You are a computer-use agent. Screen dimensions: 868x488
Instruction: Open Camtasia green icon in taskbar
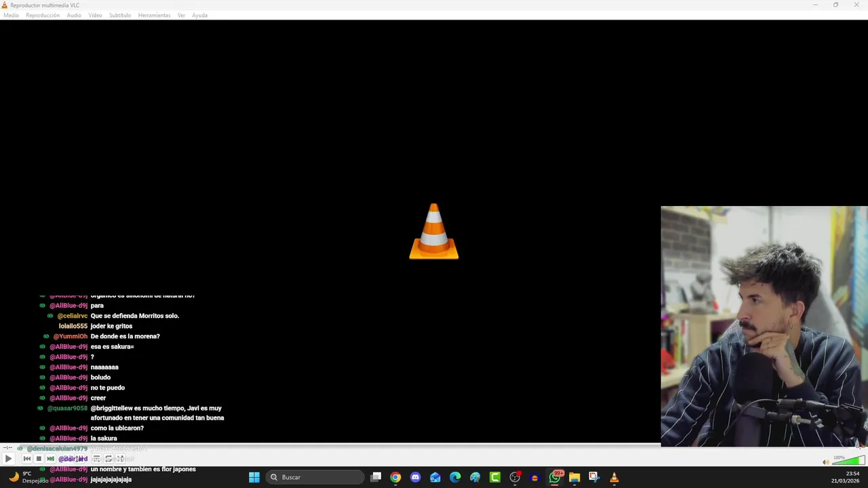pos(495,477)
